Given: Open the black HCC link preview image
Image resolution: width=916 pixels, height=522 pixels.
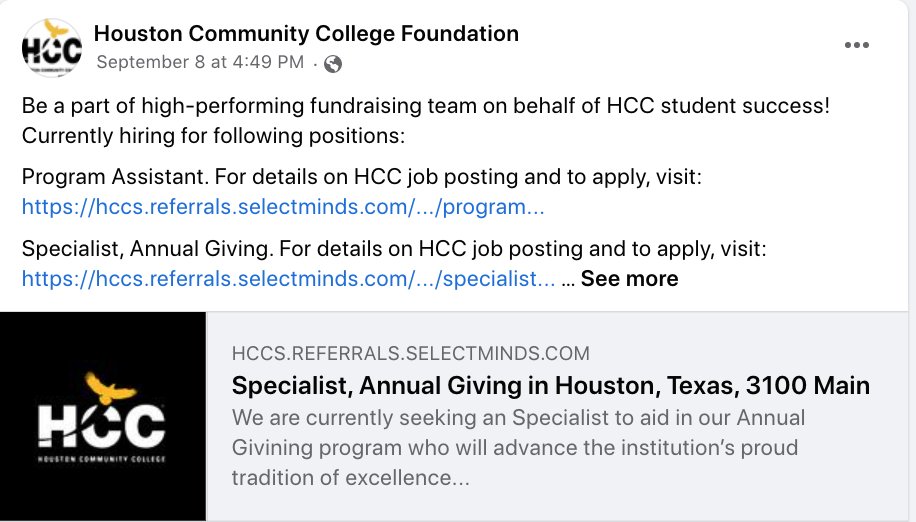Looking at the screenshot, I should pos(103,416).
